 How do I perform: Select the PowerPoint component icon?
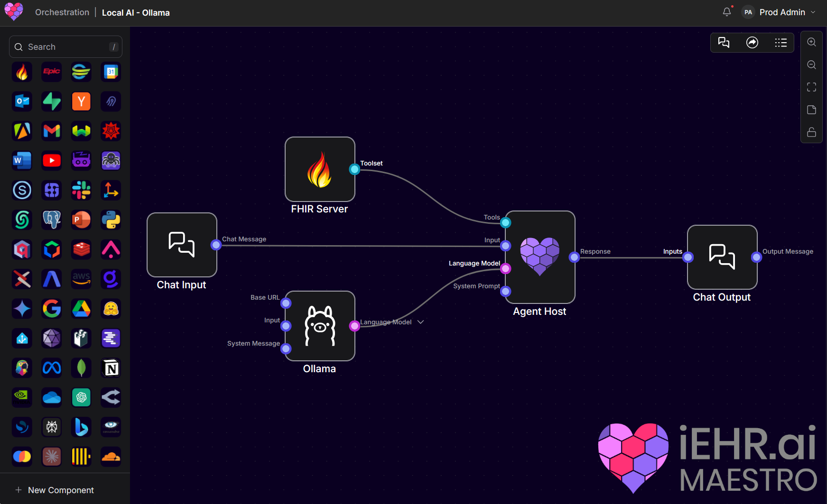[x=81, y=220]
